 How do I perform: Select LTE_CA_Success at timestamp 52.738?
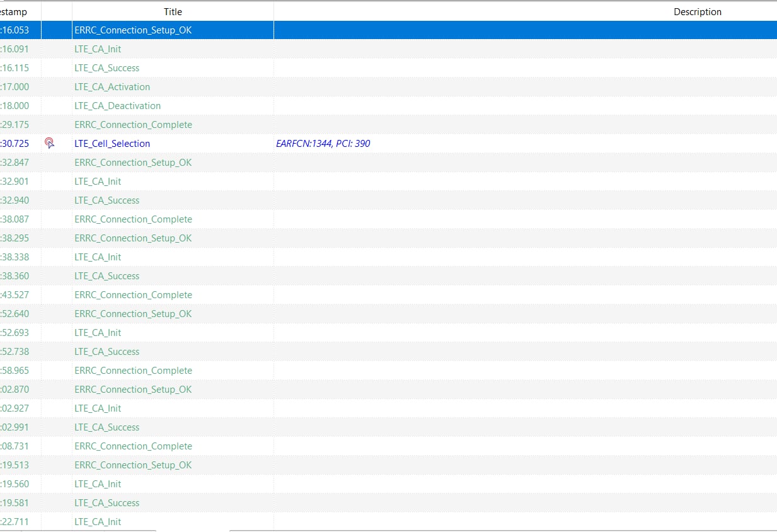click(106, 351)
